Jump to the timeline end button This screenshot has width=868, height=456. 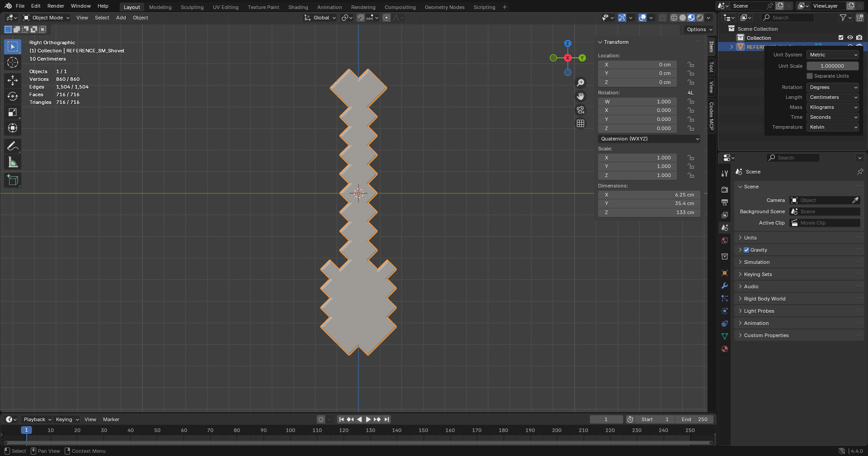coord(387,419)
